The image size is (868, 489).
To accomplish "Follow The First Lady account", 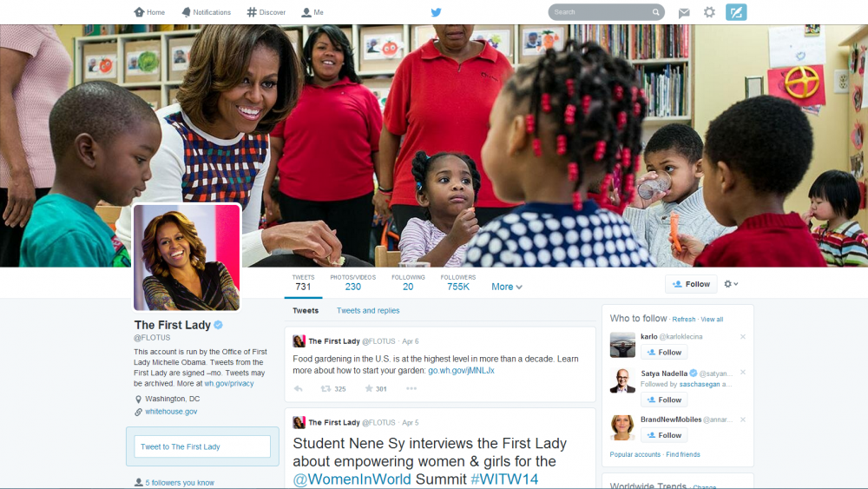I will coord(691,284).
